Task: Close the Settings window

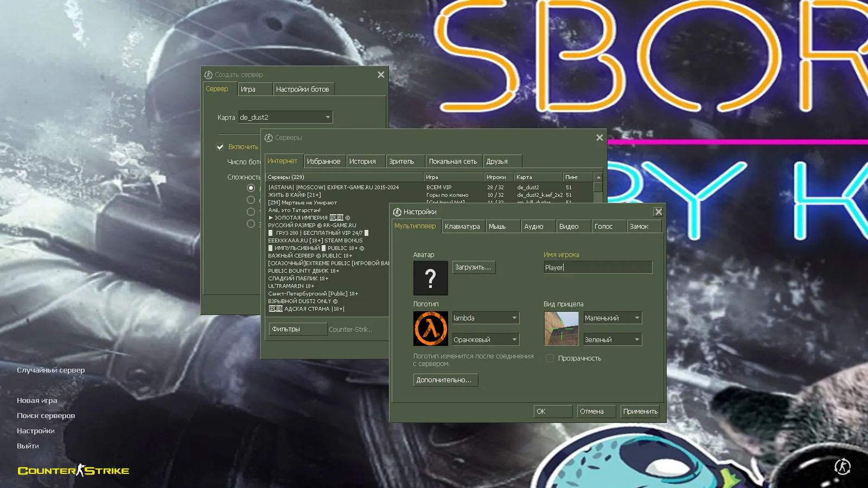Action: (x=658, y=212)
